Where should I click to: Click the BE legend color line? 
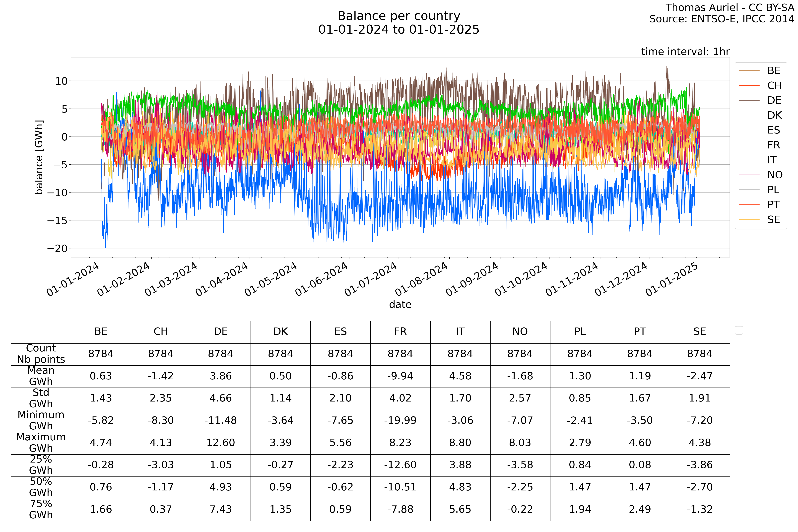click(749, 70)
